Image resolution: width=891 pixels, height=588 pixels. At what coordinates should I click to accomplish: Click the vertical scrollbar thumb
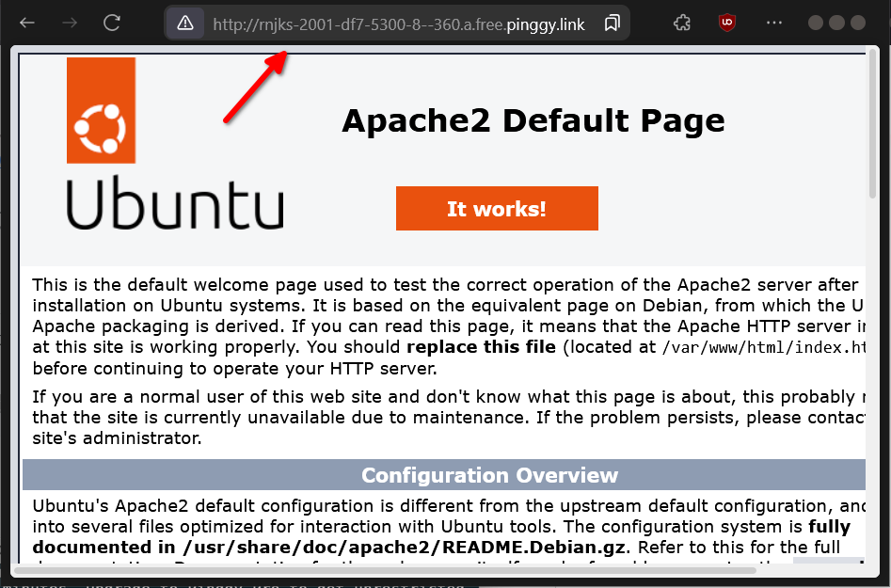(873, 124)
